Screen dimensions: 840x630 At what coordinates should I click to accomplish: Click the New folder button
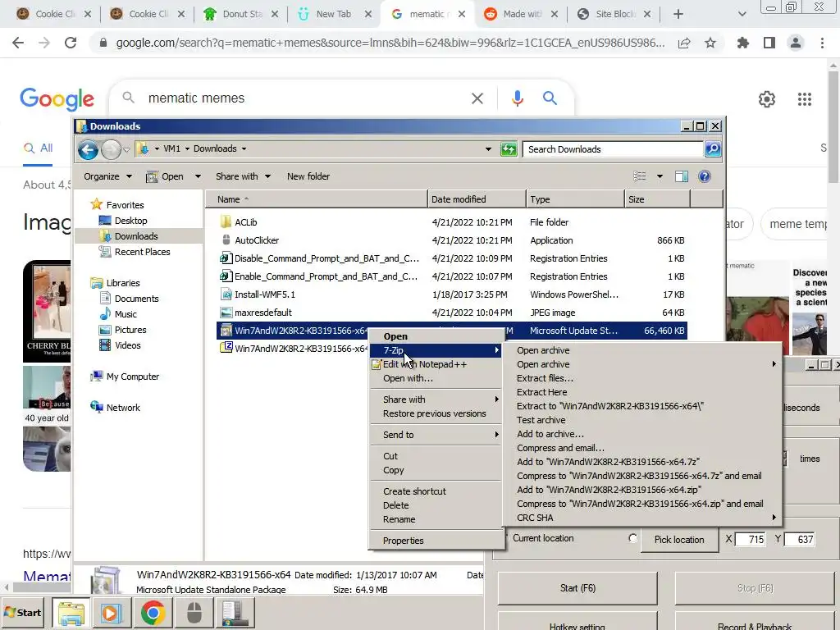[x=308, y=176]
